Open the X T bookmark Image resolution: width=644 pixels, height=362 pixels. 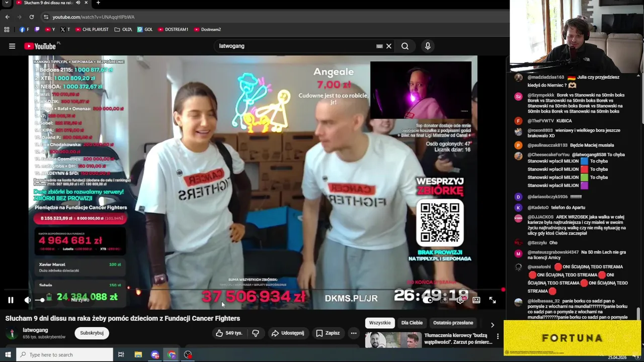click(65, 30)
